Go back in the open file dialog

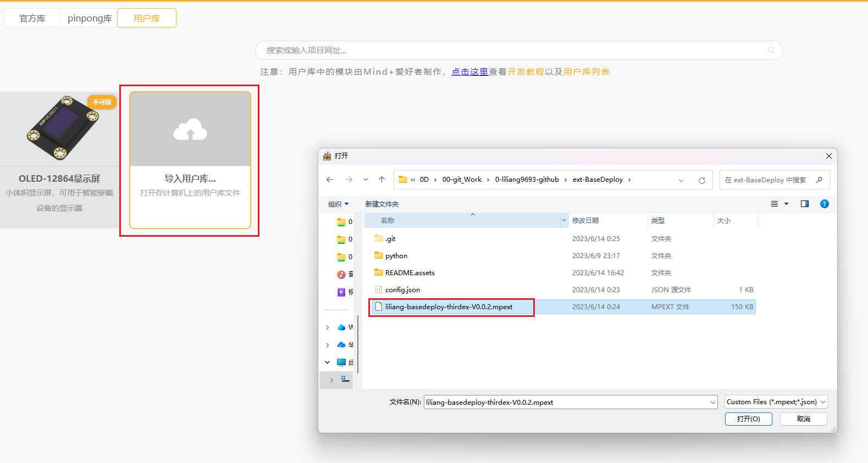point(330,180)
